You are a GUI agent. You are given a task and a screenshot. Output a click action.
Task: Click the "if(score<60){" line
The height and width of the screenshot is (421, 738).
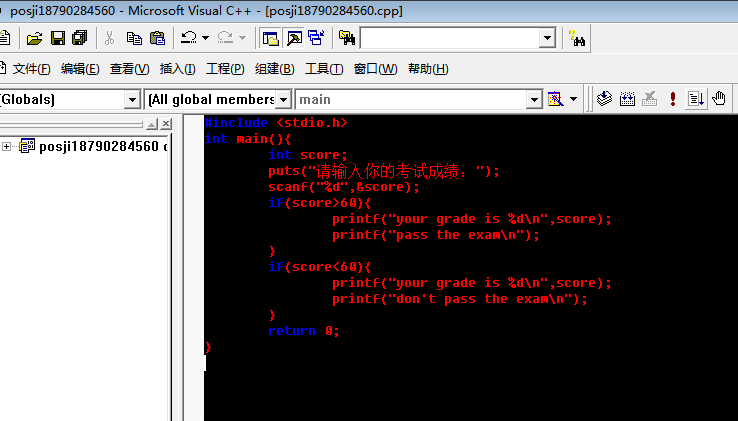point(320,267)
